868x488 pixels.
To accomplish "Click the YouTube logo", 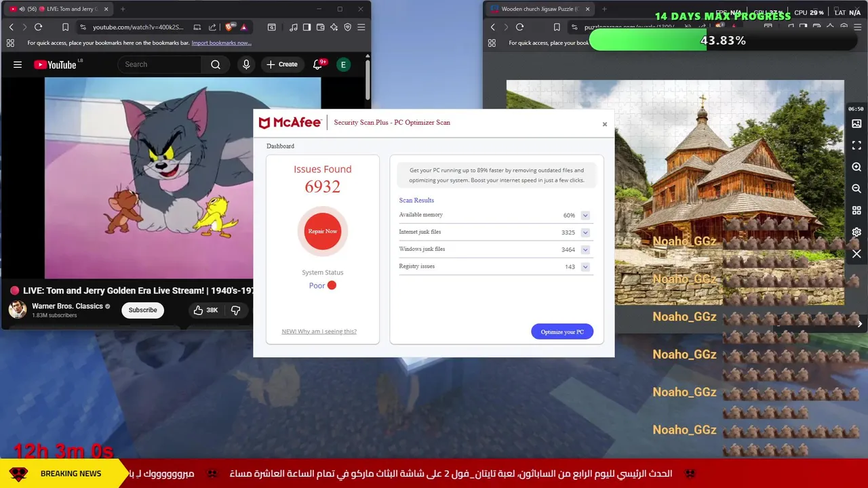I will [x=54, y=64].
